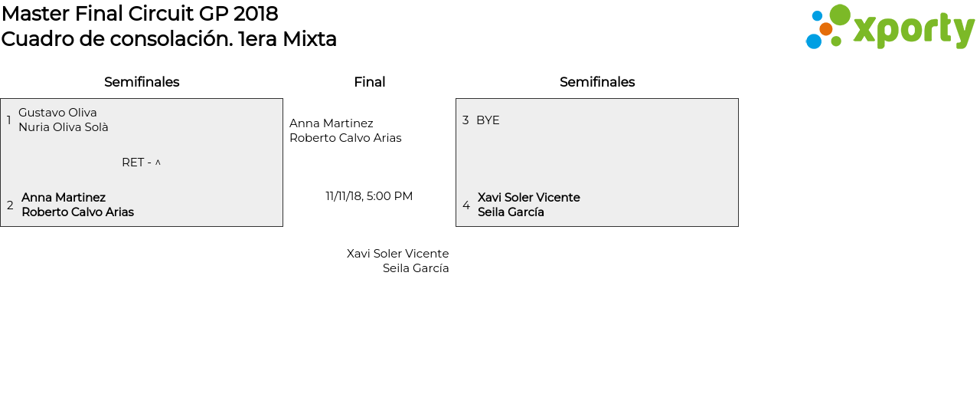The image size is (980, 394).
Task: Click seed number 4 in right semifinal
Action: [x=466, y=205]
